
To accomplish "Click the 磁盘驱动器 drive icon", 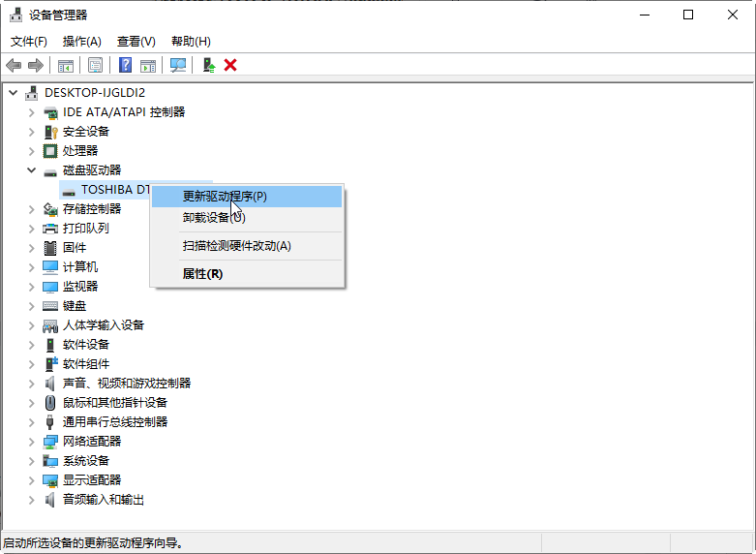I will pyautogui.click(x=50, y=171).
